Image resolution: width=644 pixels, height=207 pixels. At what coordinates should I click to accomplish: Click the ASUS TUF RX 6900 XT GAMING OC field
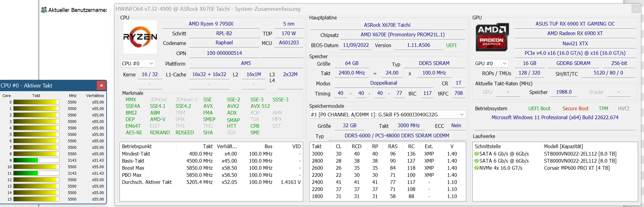coord(575,24)
